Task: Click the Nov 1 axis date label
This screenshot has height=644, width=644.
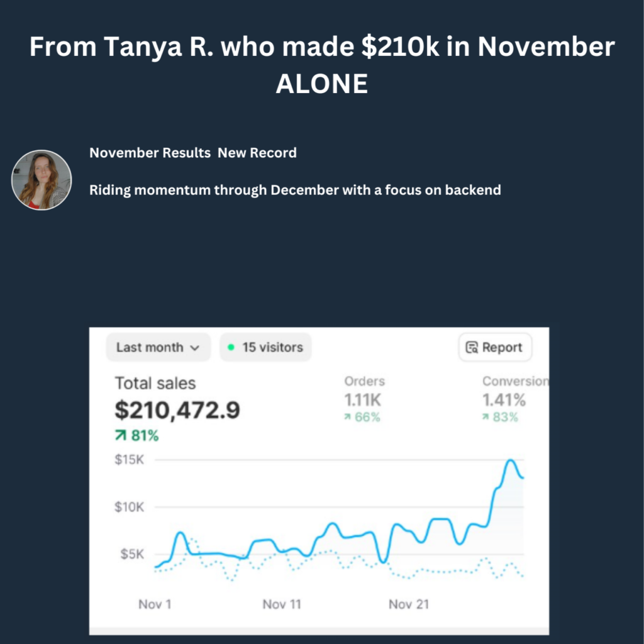Action: [155, 604]
